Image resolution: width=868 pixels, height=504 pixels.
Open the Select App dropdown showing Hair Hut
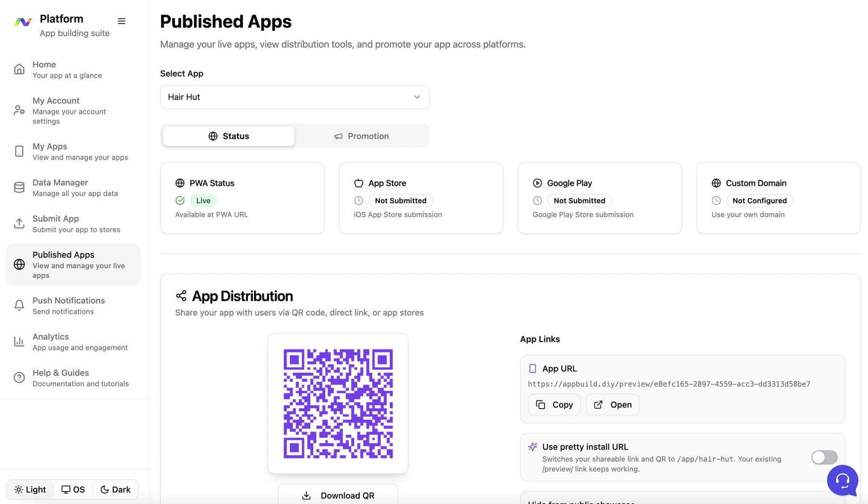(x=295, y=97)
